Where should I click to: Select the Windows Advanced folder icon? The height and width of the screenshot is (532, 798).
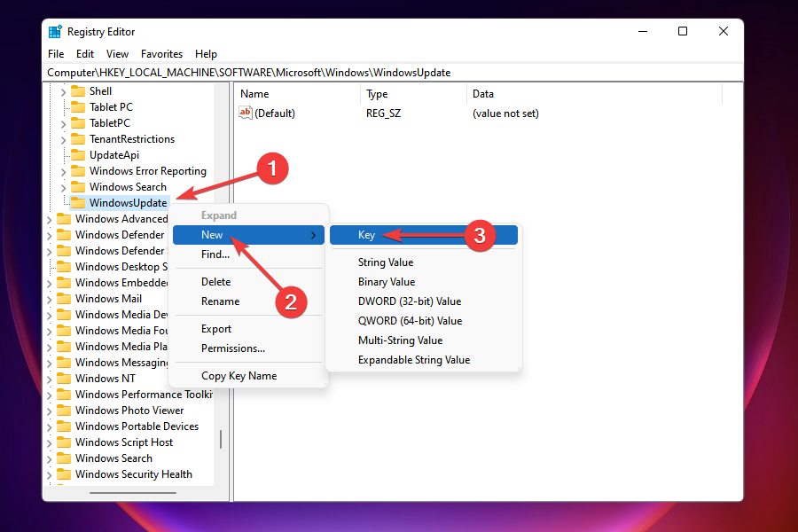point(64,219)
